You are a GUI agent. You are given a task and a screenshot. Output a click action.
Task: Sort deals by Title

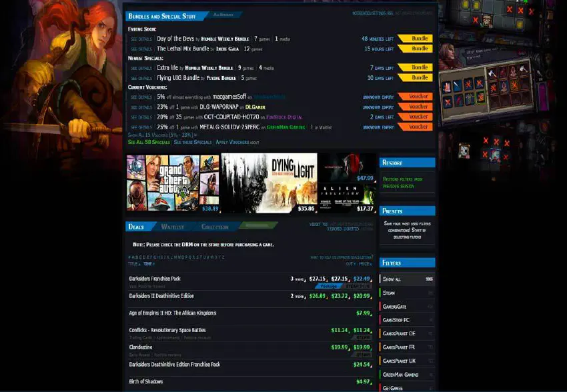click(133, 264)
